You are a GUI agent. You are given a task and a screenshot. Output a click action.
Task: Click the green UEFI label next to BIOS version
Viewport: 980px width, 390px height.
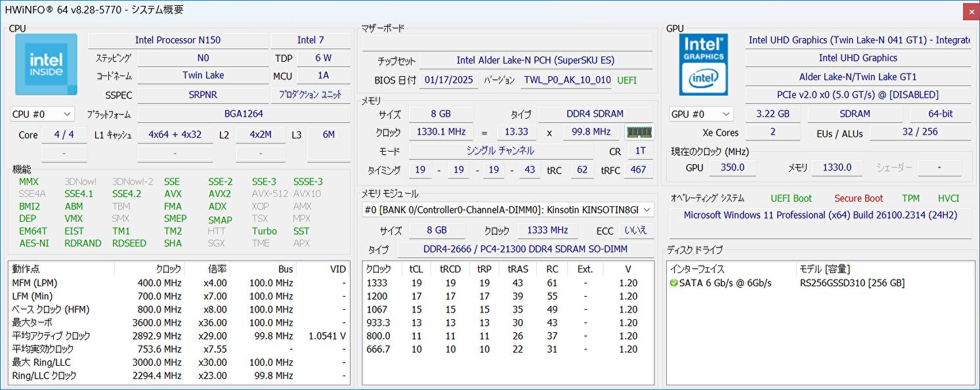[x=627, y=80]
